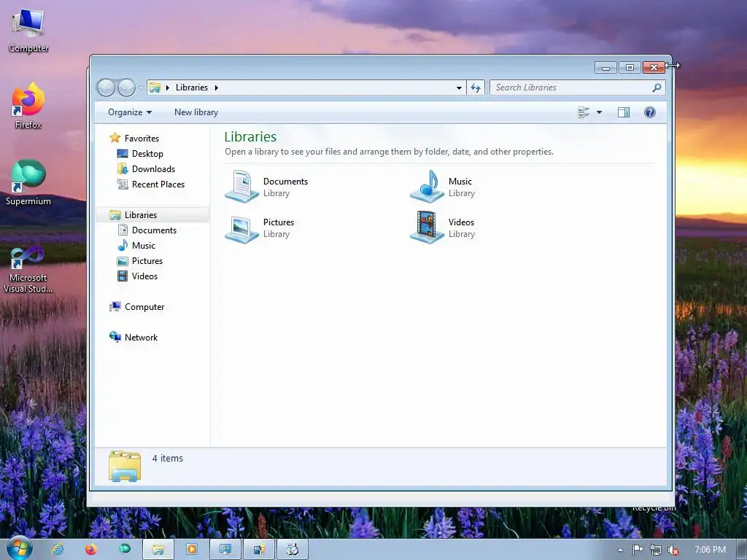Expand the arrow after Libraries in the address bar
This screenshot has width=747, height=560.
[x=216, y=87]
